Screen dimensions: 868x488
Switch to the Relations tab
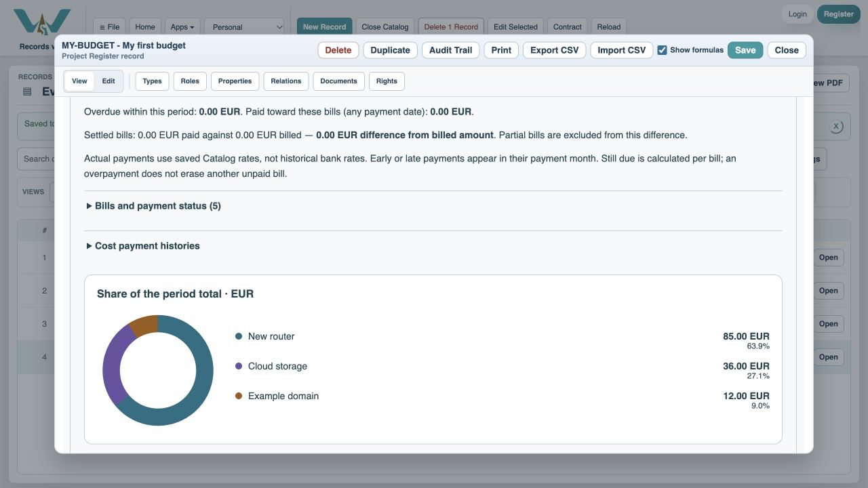coord(286,81)
